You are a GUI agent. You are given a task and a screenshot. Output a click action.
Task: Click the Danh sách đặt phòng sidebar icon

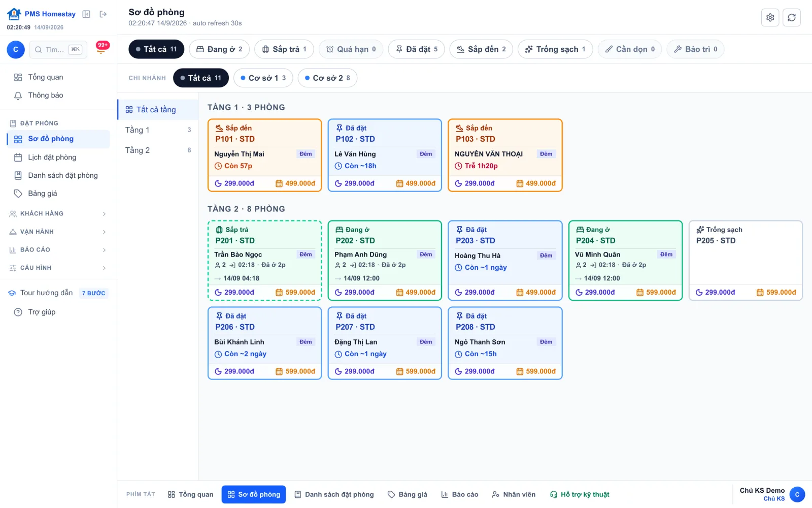tap(18, 175)
